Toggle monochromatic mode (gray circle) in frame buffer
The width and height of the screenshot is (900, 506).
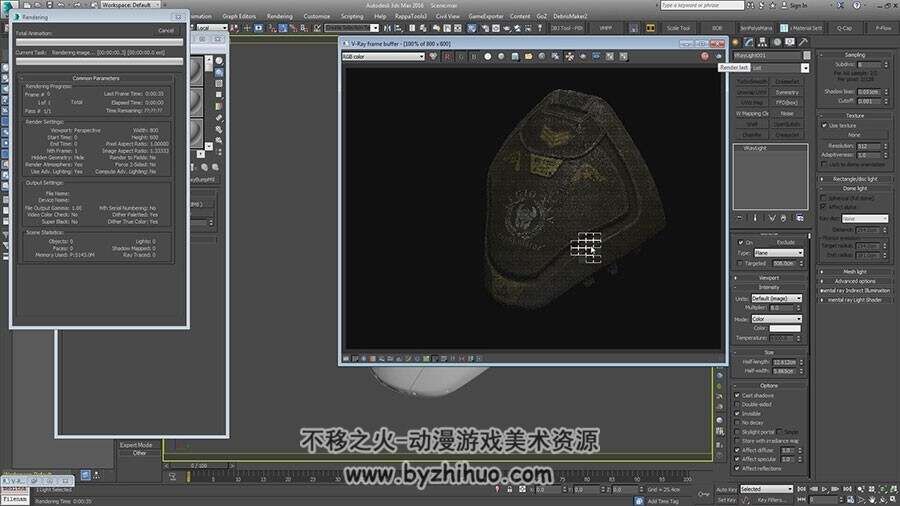click(501, 56)
